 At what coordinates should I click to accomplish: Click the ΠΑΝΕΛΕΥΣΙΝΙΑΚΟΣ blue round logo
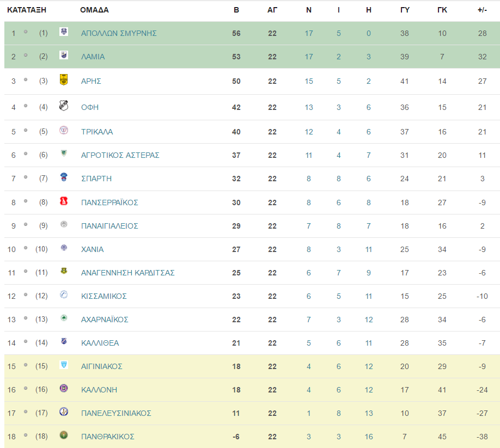pos(64,412)
